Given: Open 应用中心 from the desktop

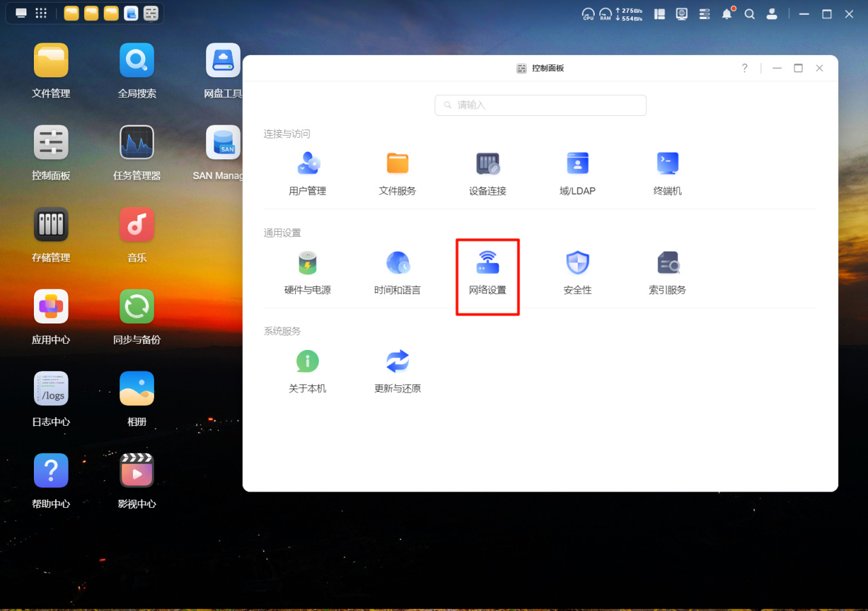Looking at the screenshot, I should point(51,317).
